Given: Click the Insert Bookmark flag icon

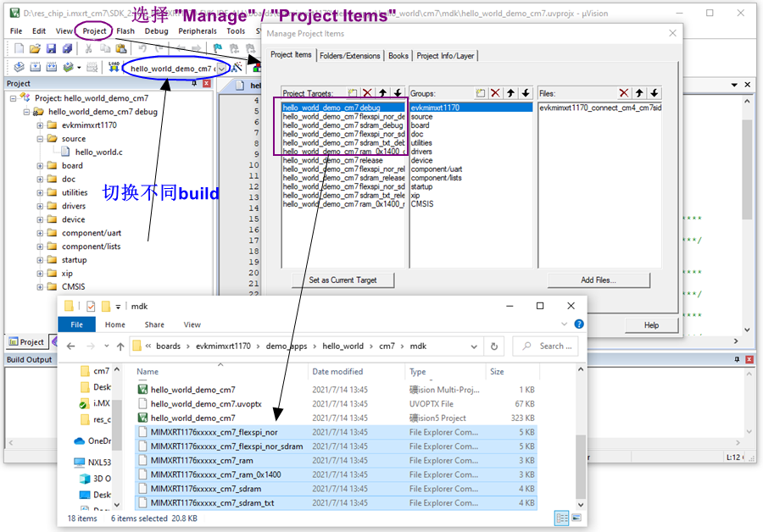Looking at the screenshot, I should (x=218, y=48).
